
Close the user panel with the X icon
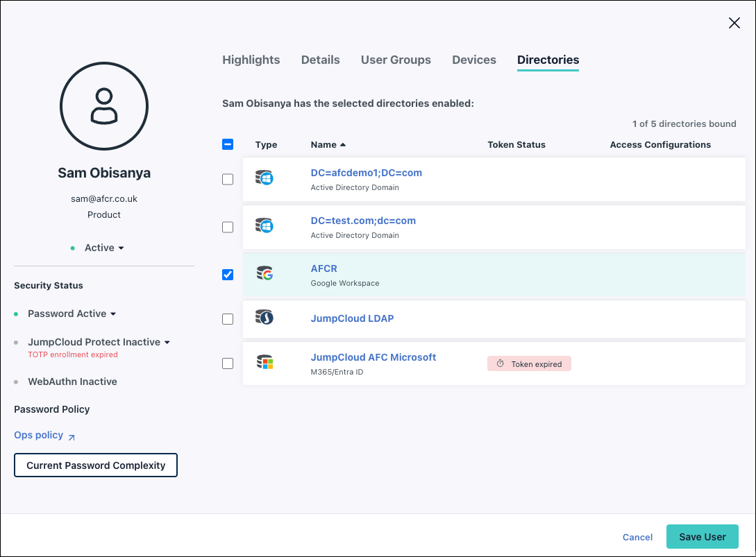point(734,23)
